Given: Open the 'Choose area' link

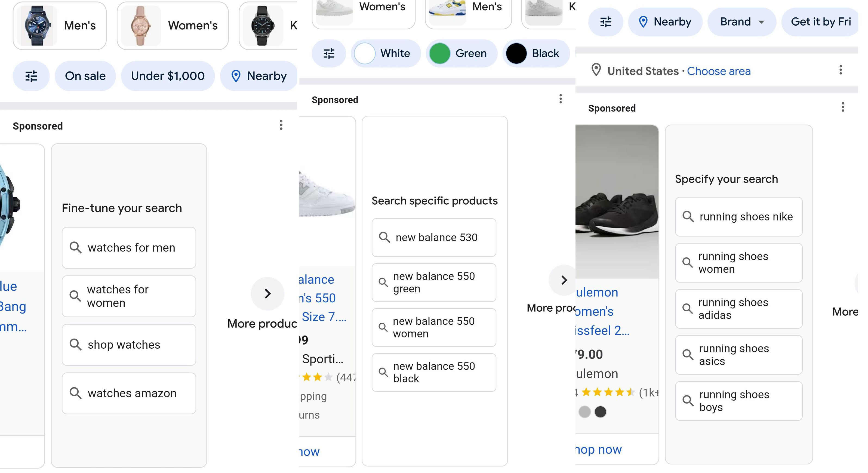Looking at the screenshot, I should point(719,71).
